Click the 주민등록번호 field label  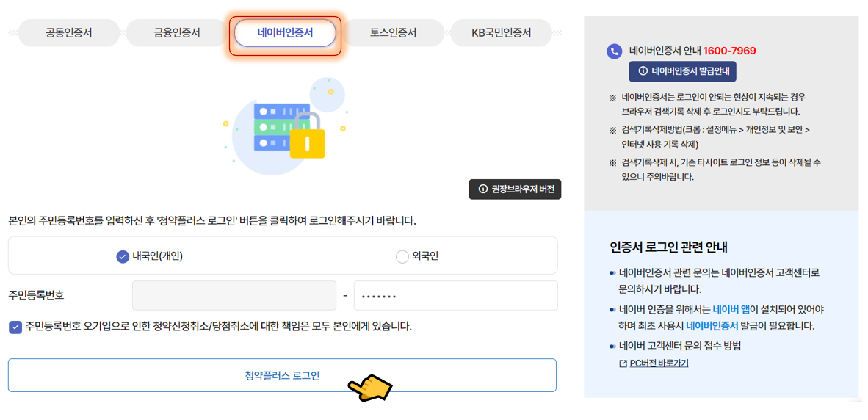[x=37, y=295]
